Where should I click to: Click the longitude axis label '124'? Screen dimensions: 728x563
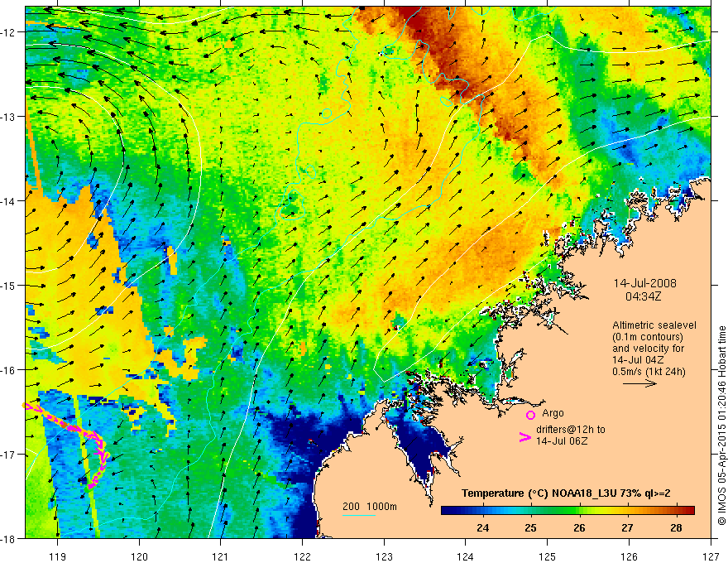coord(466,556)
